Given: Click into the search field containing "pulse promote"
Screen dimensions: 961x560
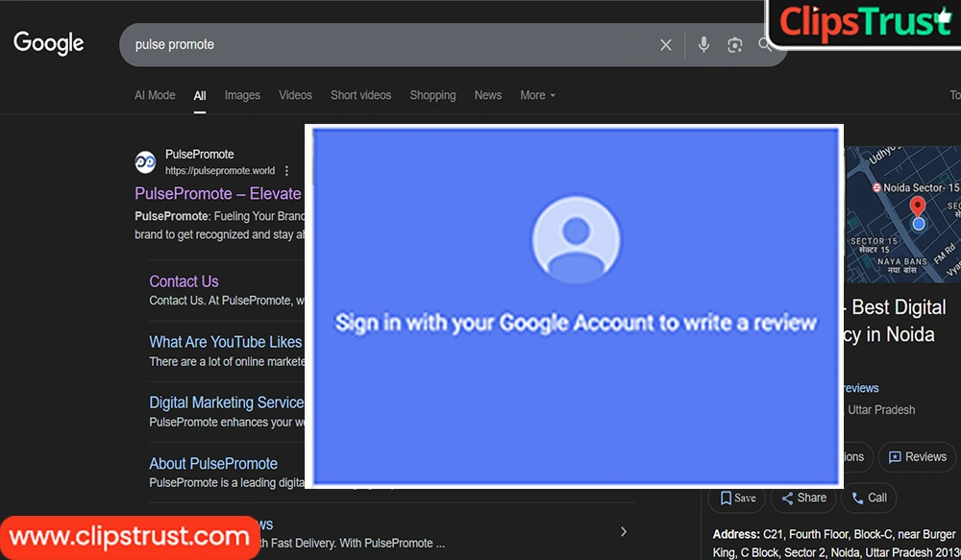Looking at the screenshot, I should 384,45.
